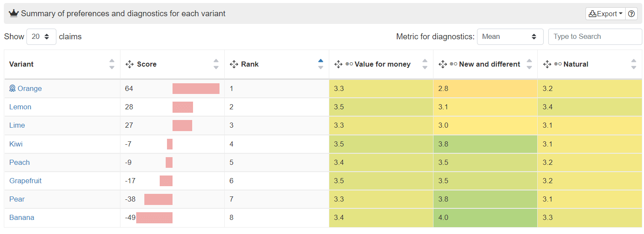The height and width of the screenshot is (234, 644).
Task: Sort New and different column with arrows
Action: (x=529, y=64)
